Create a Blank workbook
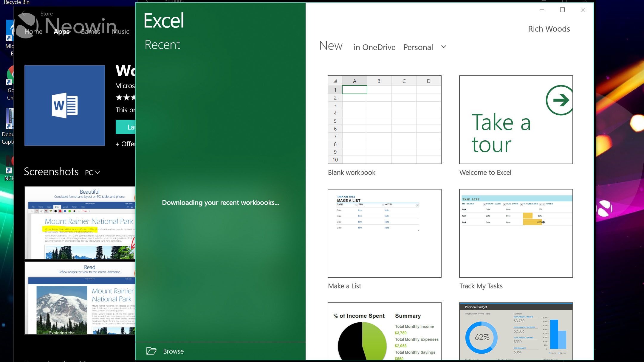This screenshot has width=644, height=362. click(x=384, y=120)
